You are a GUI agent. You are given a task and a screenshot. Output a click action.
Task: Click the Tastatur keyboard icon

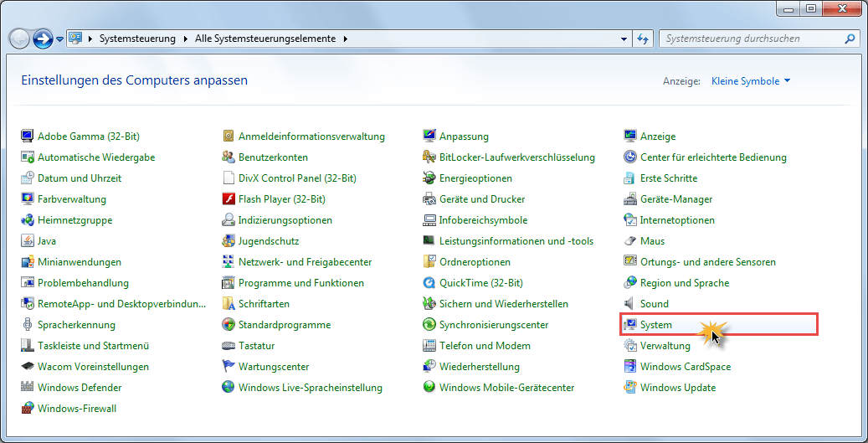pyautogui.click(x=229, y=346)
